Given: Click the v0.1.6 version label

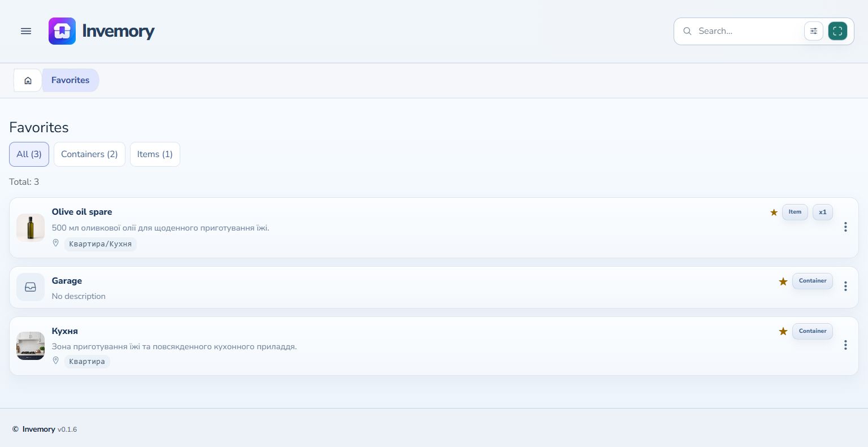Looking at the screenshot, I should pyautogui.click(x=67, y=429).
